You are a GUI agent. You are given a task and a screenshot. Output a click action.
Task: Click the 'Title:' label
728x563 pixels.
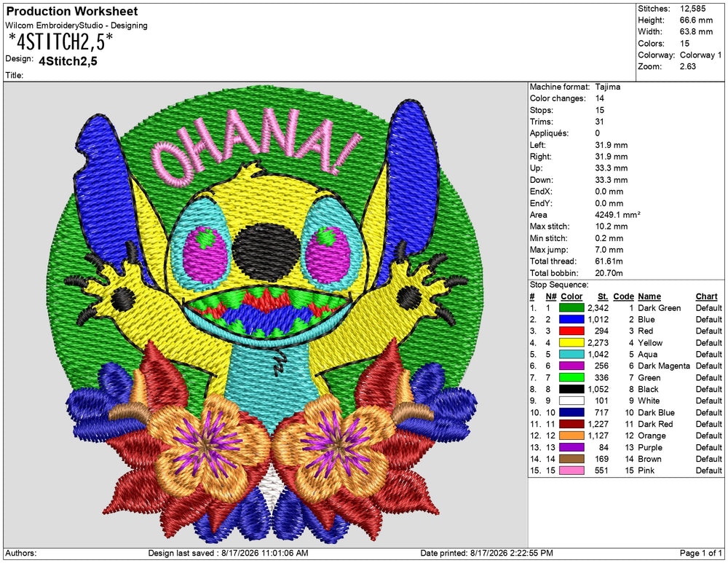[15, 75]
